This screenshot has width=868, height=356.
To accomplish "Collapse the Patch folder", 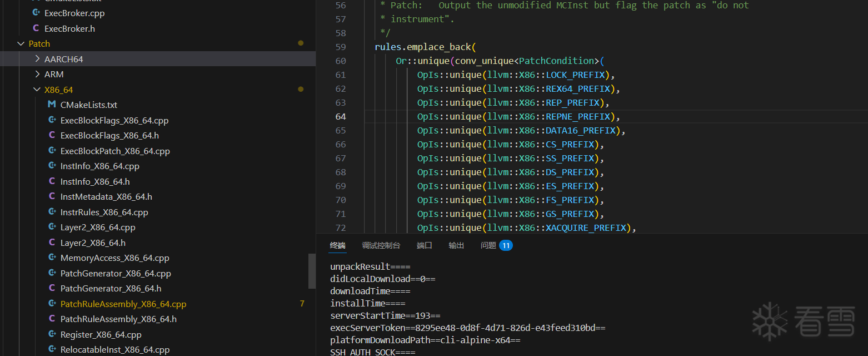I will coord(21,43).
